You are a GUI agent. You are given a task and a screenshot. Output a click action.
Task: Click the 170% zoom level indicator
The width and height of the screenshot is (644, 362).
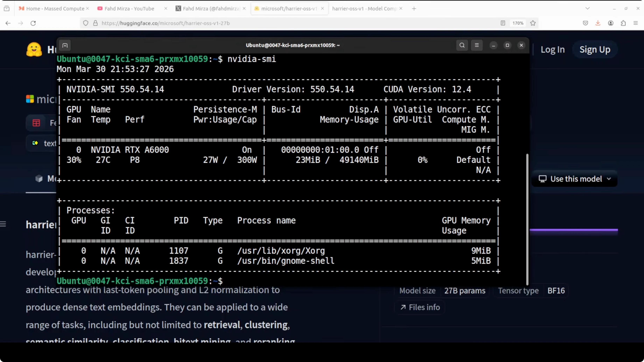[518, 23]
